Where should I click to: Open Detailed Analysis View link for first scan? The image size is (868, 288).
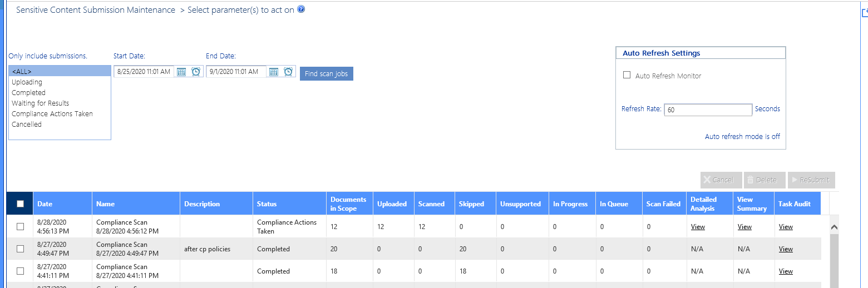698,227
